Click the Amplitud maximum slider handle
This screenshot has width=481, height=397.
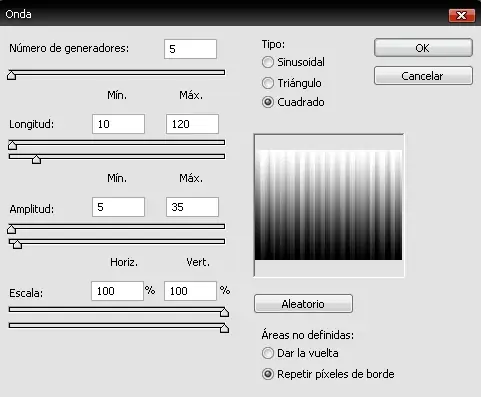click(17, 244)
